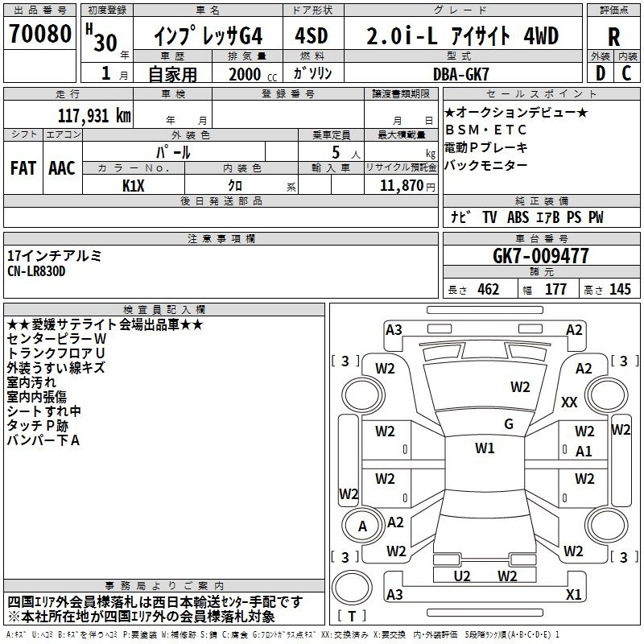Select exterior color パール

pyautogui.click(x=173, y=152)
